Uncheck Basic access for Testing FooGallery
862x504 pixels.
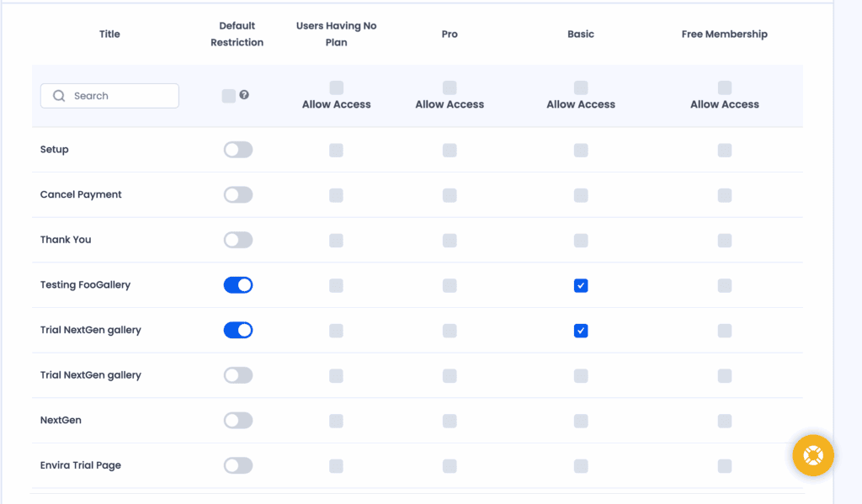(581, 285)
